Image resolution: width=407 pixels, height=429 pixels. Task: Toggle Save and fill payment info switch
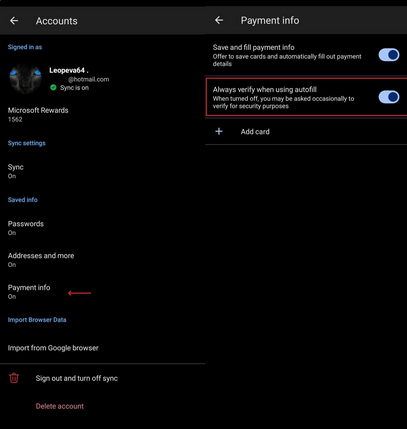tap(389, 55)
